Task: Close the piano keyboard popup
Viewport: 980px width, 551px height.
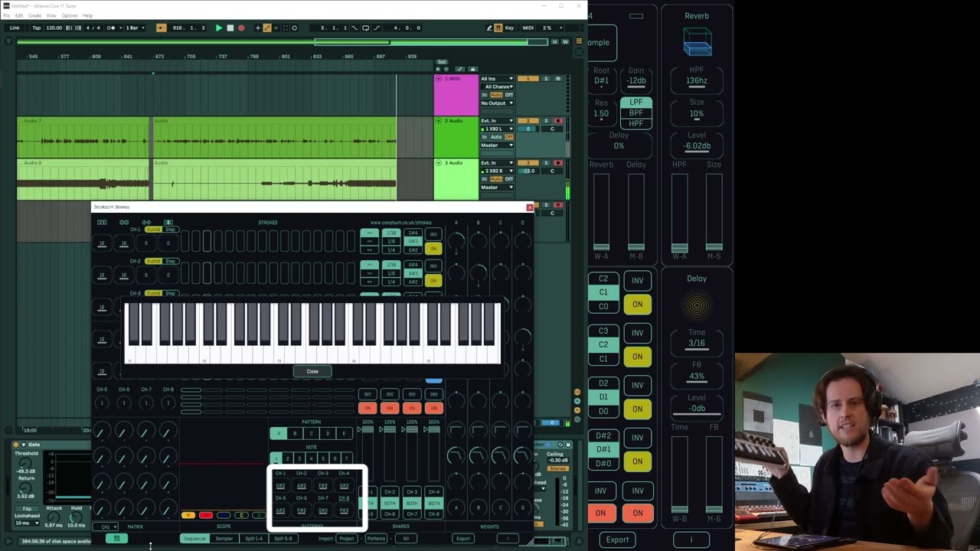Action: point(312,371)
